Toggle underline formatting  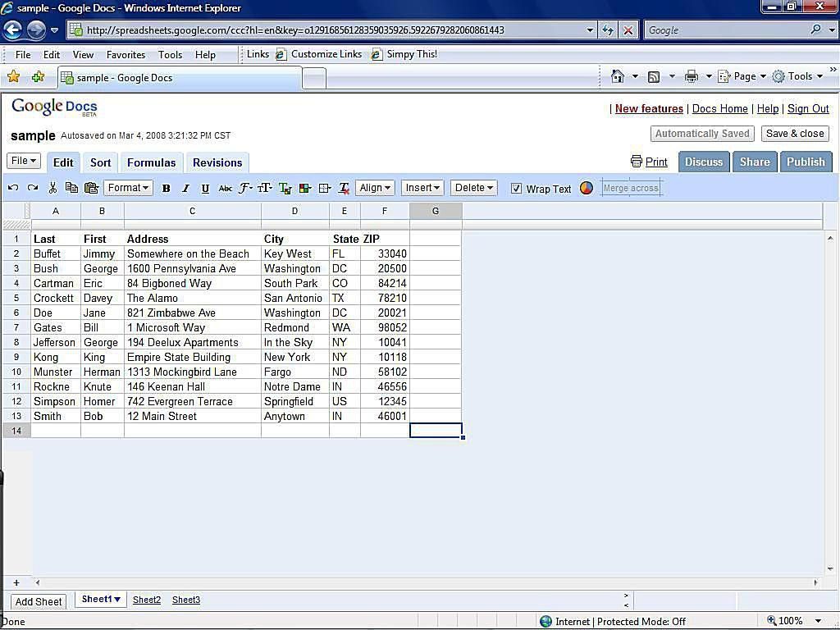tap(205, 188)
